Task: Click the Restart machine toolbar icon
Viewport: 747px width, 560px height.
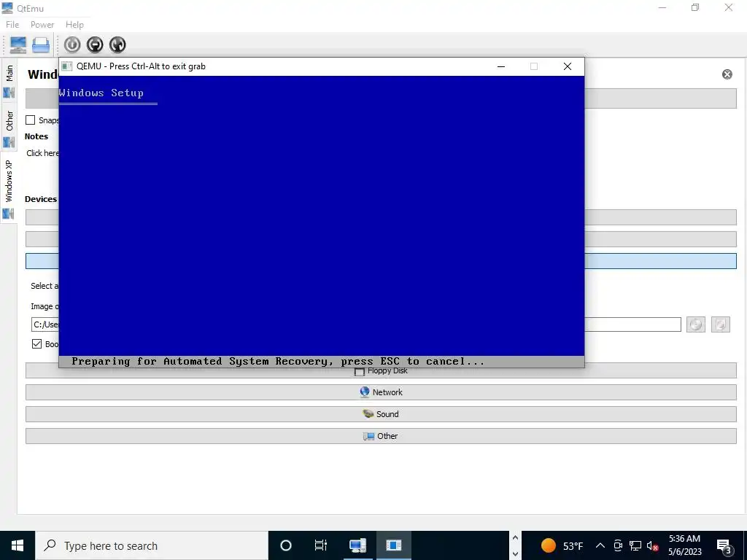Action: click(x=117, y=44)
